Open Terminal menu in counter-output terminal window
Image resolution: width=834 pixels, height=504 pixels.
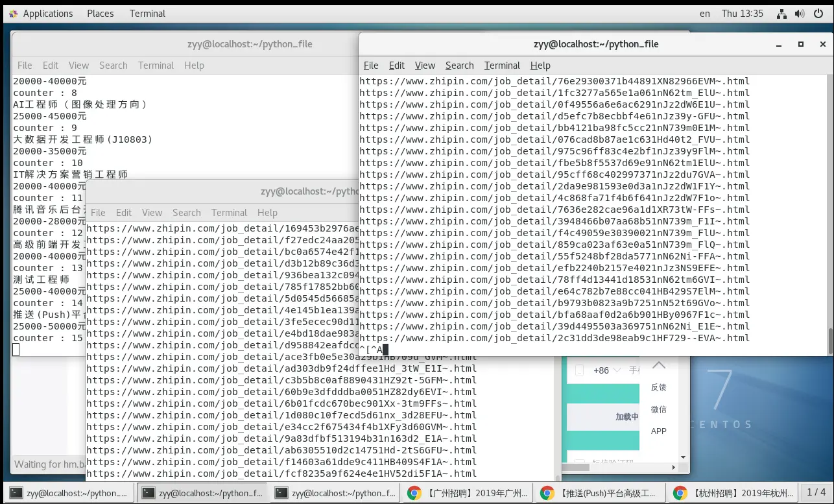click(156, 66)
